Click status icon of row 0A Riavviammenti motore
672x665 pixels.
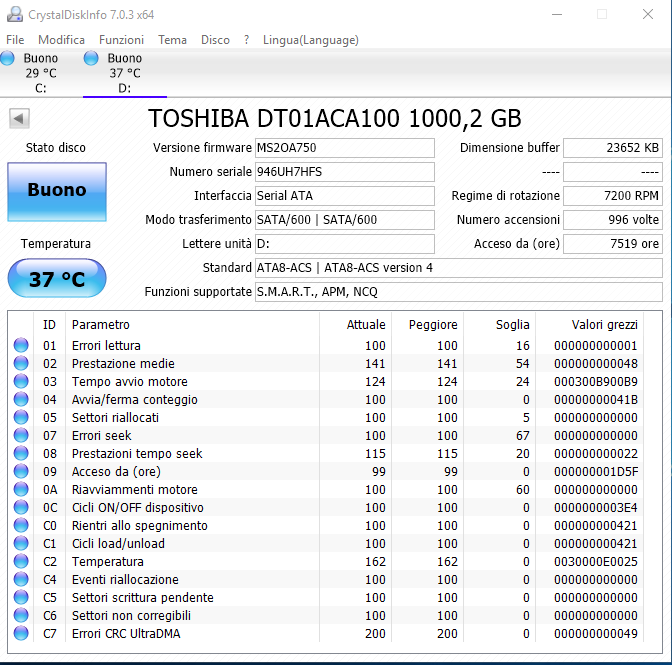click(x=21, y=489)
